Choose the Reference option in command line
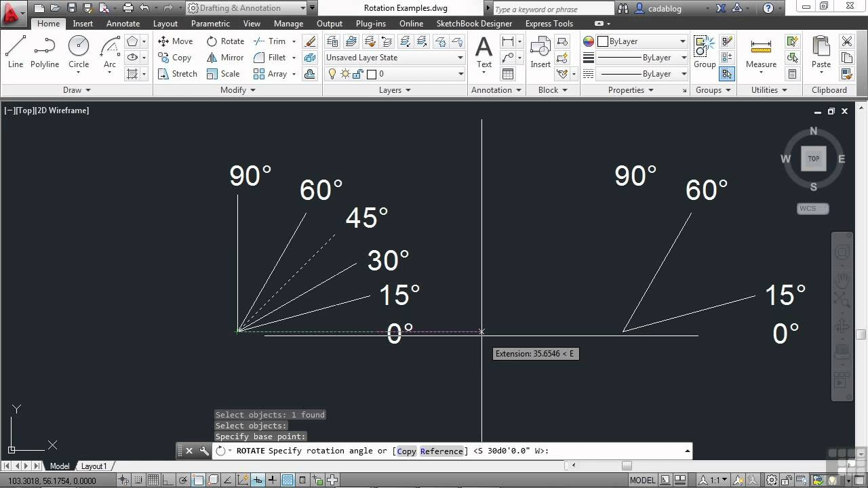Image resolution: width=868 pixels, height=488 pixels. [x=441, y=451]
